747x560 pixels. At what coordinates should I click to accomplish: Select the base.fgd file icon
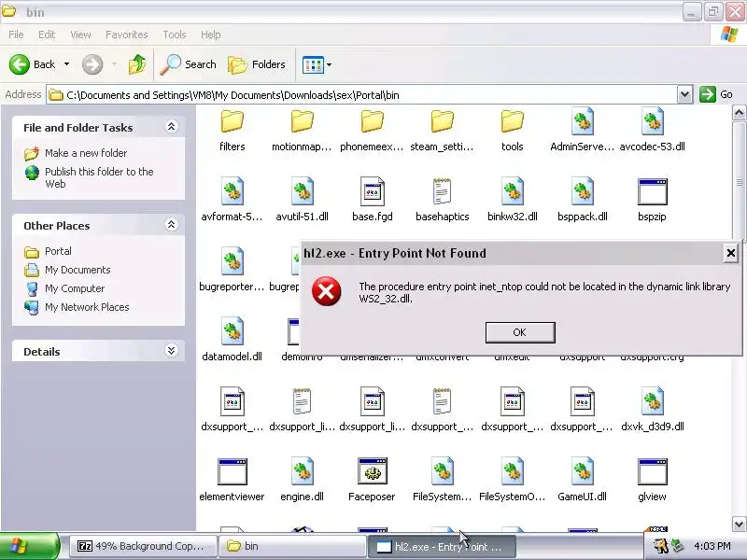coord(372,191)
